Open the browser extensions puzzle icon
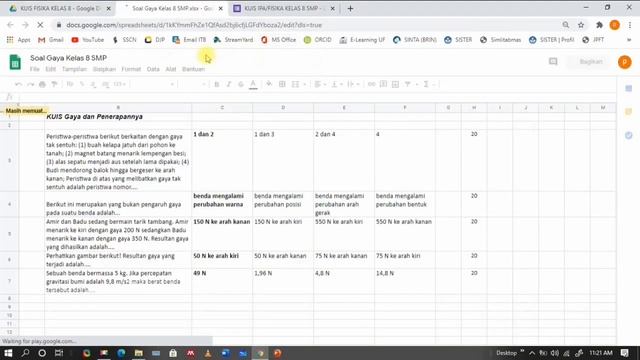The image size is (640, 360). 599,25
